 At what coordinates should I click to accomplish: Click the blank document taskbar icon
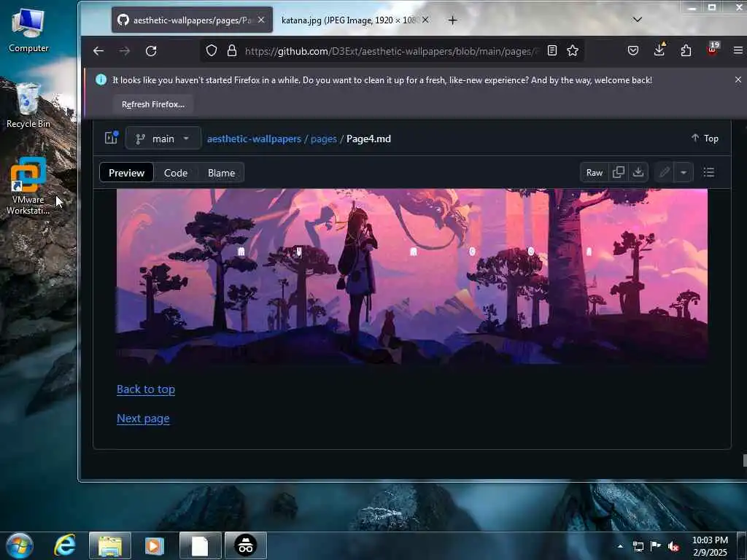(200, 545)
